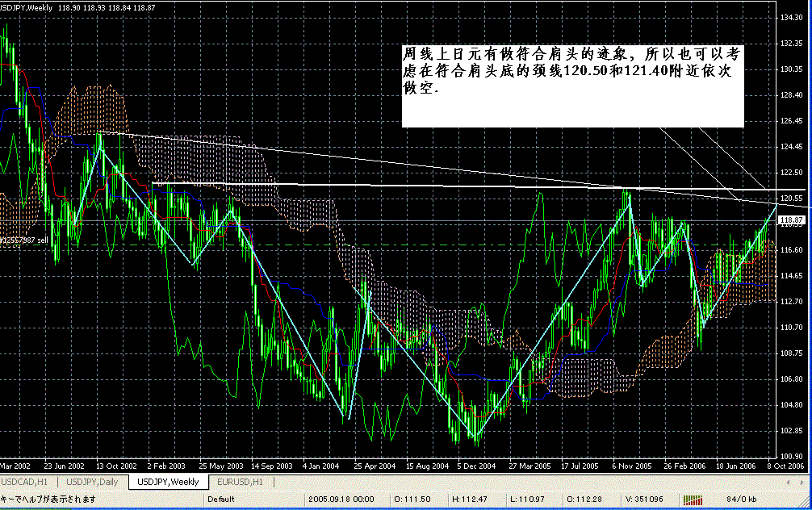Select the USDJPY,Weekly chart tab
Viewport: 812px width, 510px height.
click(168, 482)
